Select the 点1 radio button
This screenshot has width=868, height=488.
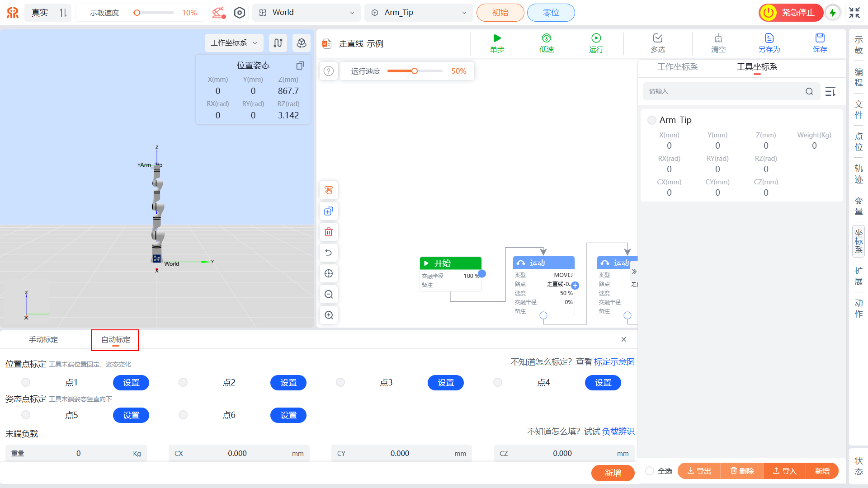coord(26,383)
